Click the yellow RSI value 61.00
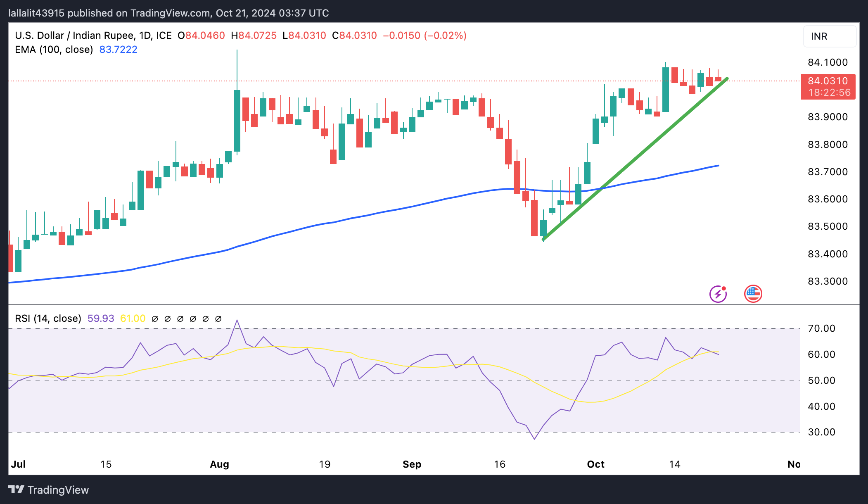The image size is (868, 504). pos(133,319)
